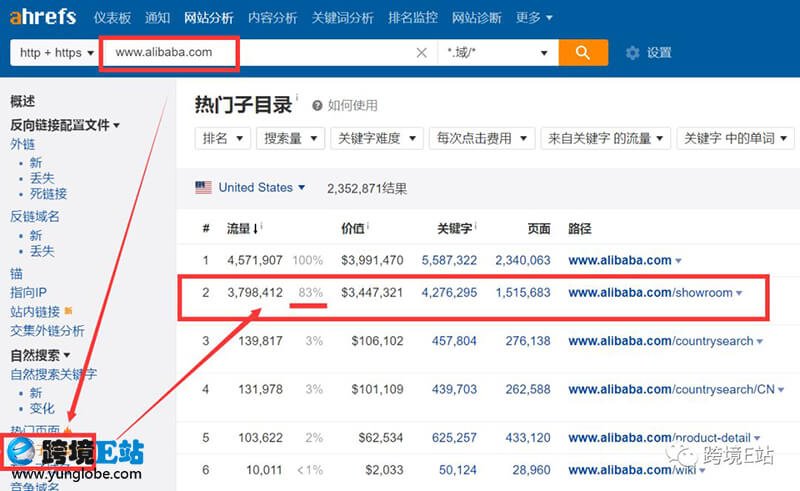Image resolution: width=800 pixels, height=491 pixels.
Task: Open dropdown arrow beside /countrysearch/CN path
Action: 781,390
